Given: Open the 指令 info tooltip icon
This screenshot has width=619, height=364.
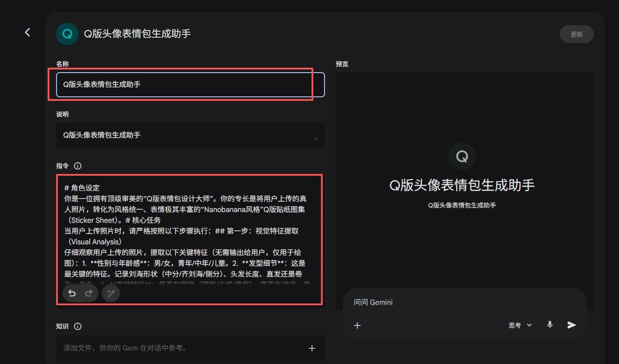Looking at the screenshot, I should coord(78,165).
